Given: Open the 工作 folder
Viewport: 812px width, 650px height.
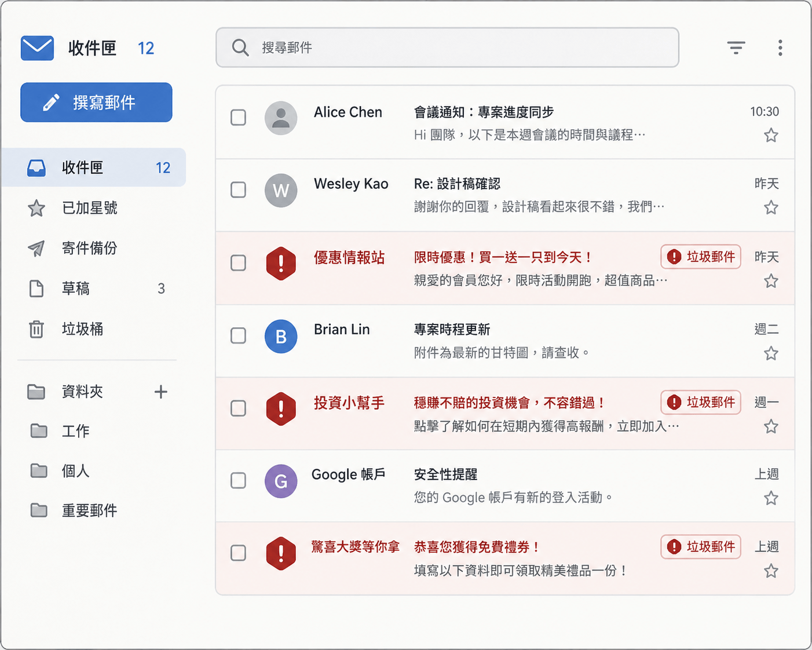Looking at the screenshot, I should 75,431.
